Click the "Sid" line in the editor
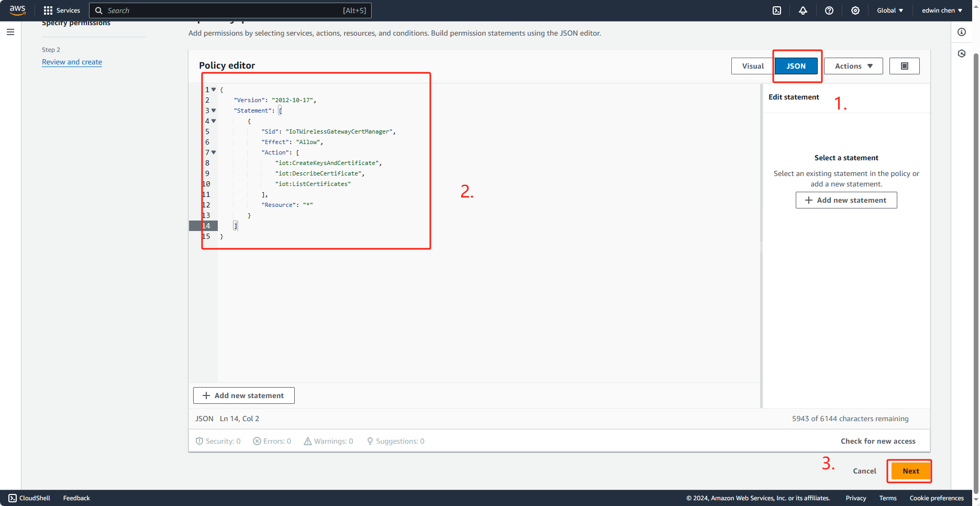980x506 pixels. tap(328, 131)
